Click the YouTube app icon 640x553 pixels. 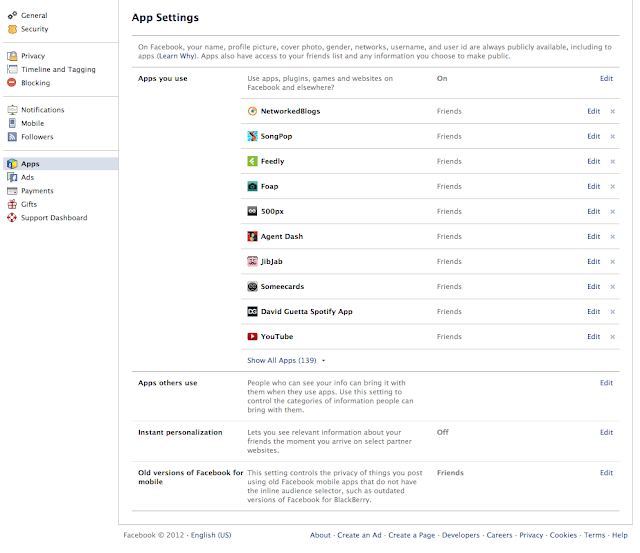[x=253, y=336]
